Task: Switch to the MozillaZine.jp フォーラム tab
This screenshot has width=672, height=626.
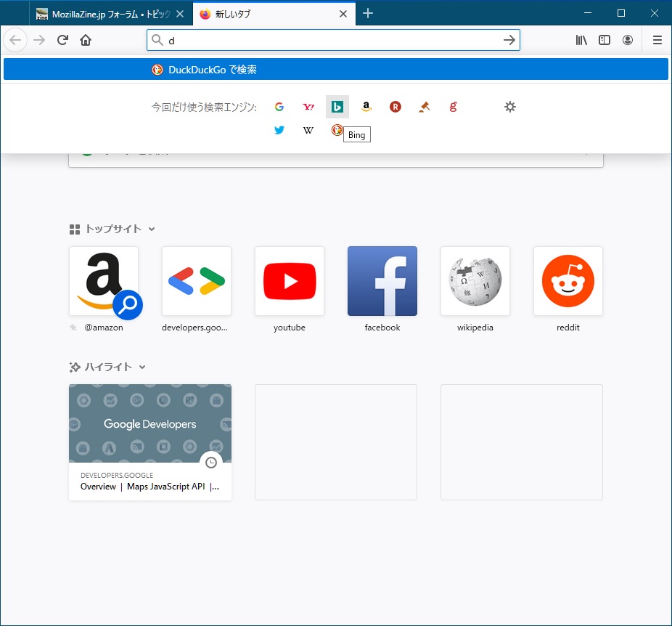Action: point(110,14)
